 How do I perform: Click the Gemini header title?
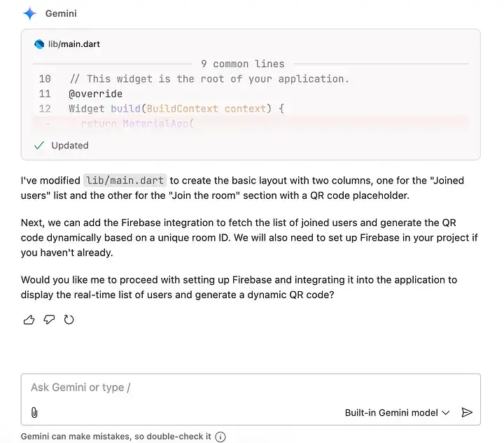coord(61,13)
